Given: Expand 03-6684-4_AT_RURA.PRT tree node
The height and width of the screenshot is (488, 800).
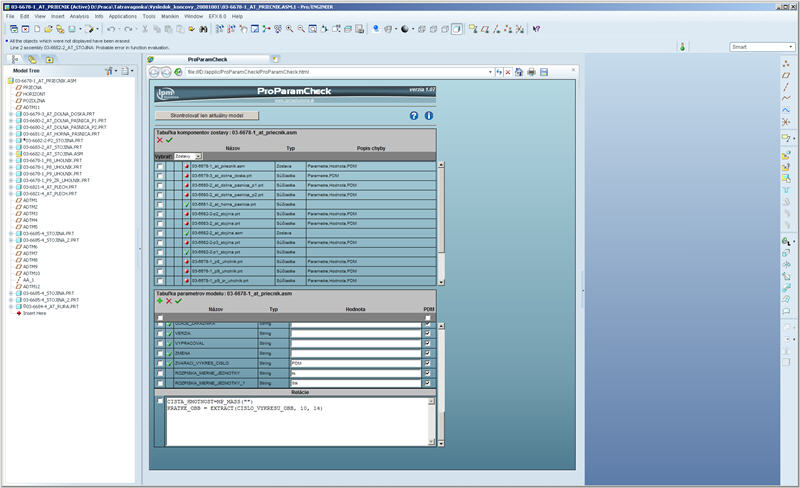Looking at the screenshot, I should (x=11, y=306).
